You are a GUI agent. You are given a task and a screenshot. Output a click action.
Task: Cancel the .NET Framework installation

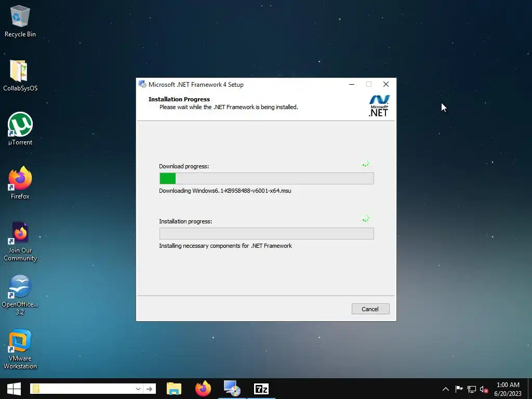point(370,309)
